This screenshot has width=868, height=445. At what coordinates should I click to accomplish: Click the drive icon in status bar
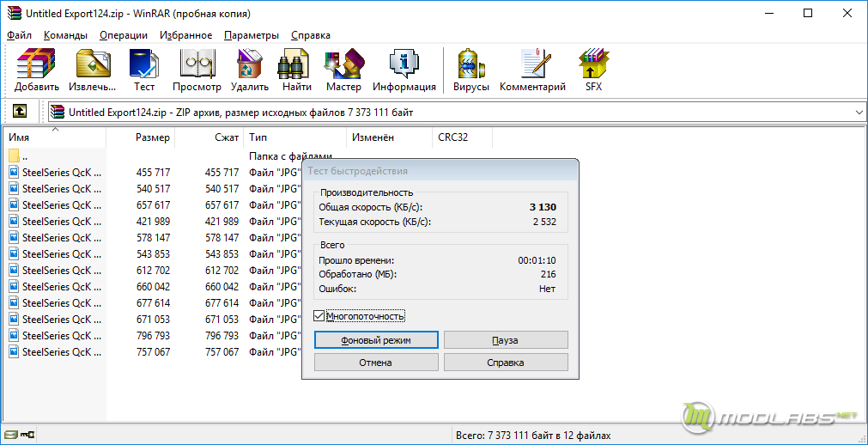point(10,435)
